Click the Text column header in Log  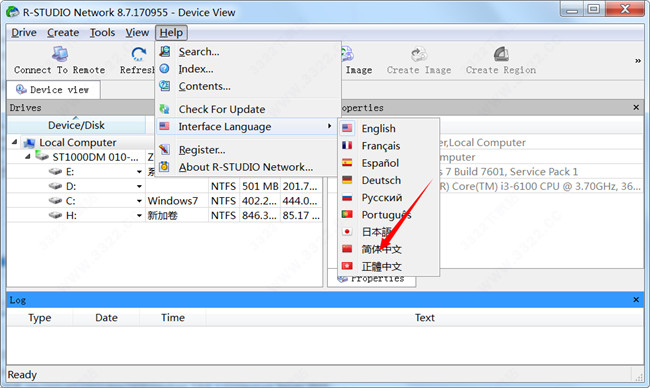coord(424,318)
